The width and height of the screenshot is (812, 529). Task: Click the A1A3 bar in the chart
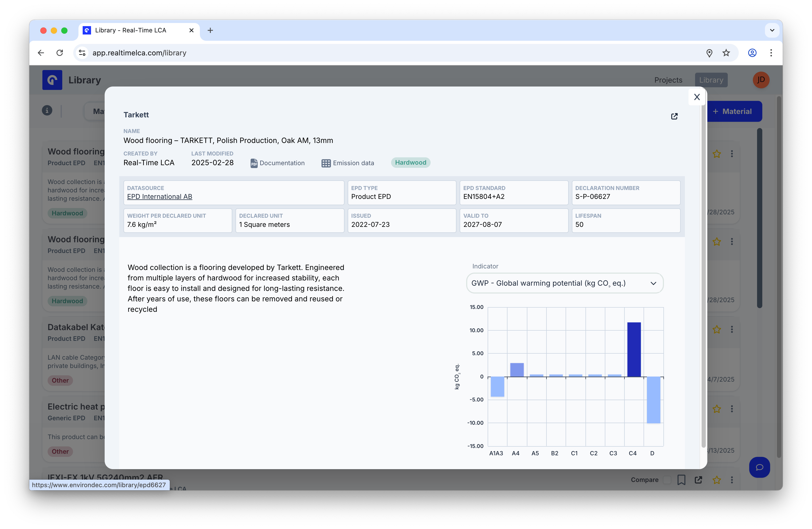click(x=498, y=387)
